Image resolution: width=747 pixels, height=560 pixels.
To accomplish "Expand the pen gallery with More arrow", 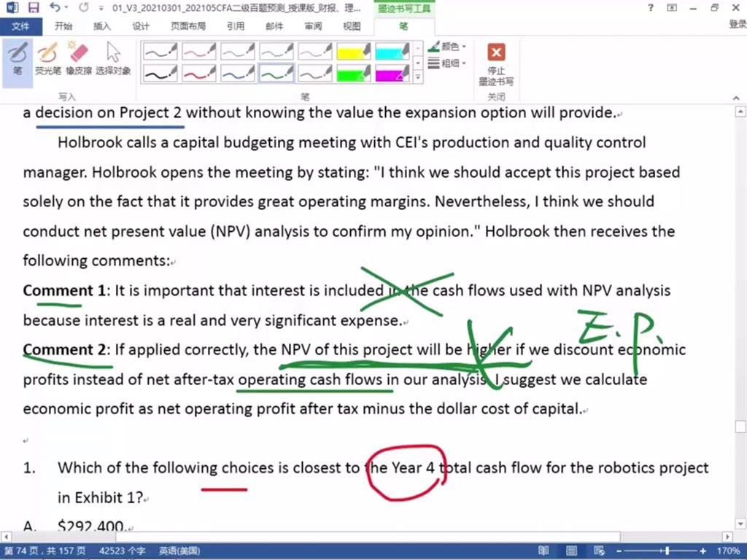I will point(418,77).
